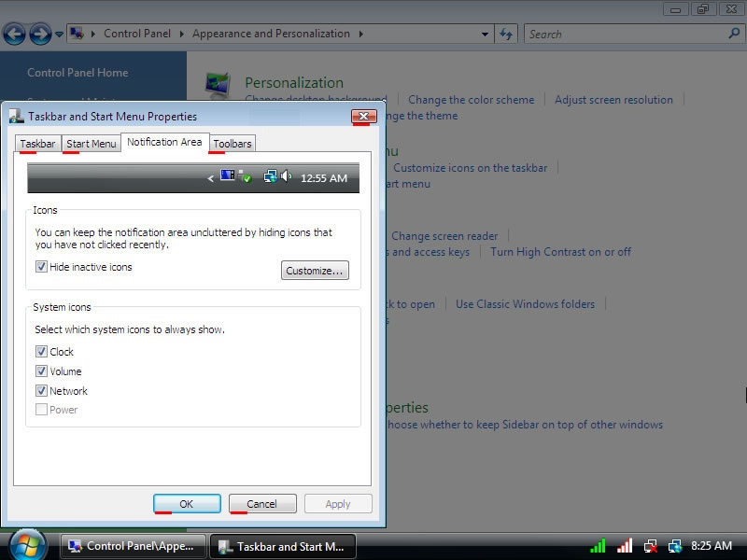Uncheck the Hide inactive icons checkbox
The height and width of the screenshot is (560, 747).
click(x=41, y=267)
